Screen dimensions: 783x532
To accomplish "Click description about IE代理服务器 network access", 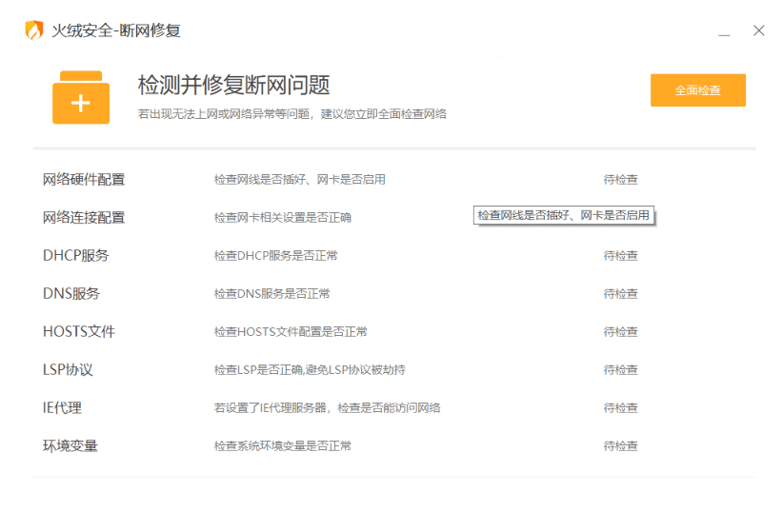I will click(x=327, y=407).
